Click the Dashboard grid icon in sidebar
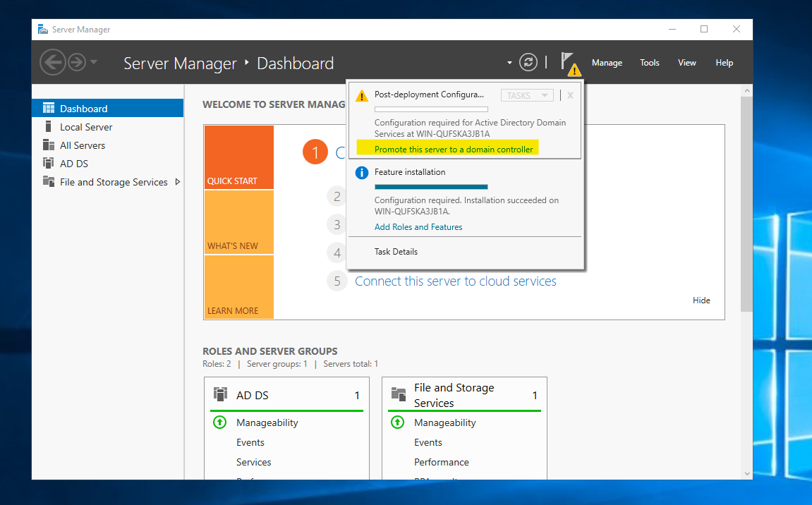This screenshot has height=505, width=812. pyautogui.click(x=49, y=108)
